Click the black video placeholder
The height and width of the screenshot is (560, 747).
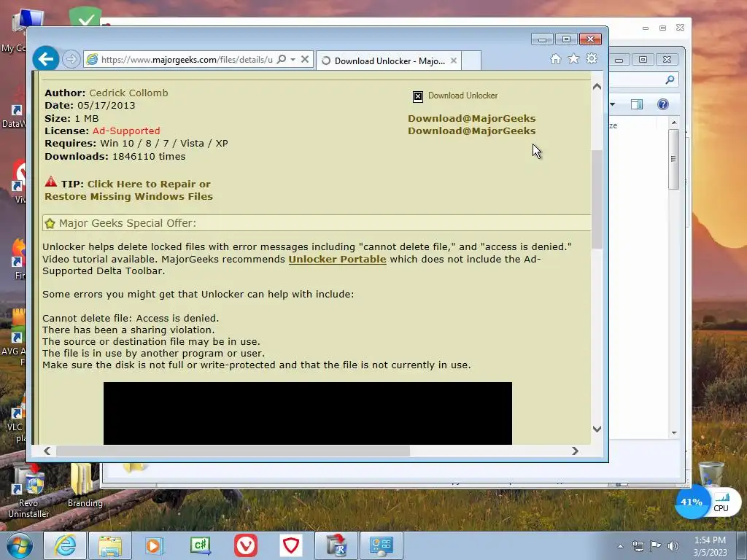click(308, 413)
